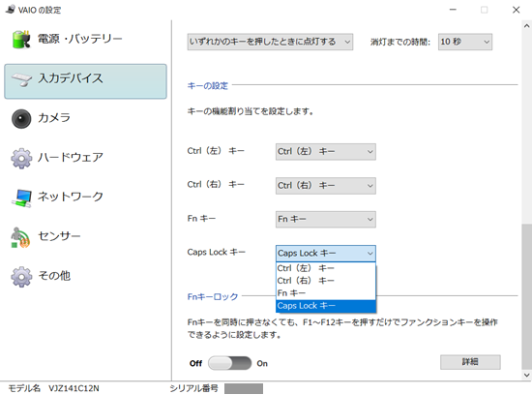Choose Fn キー from open list
This screenshot has height=395, width=532.
pos(326,293)
